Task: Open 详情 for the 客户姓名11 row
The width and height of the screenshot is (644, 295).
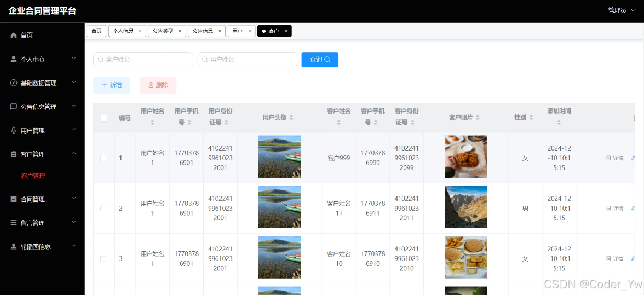Action: [615, 209]
